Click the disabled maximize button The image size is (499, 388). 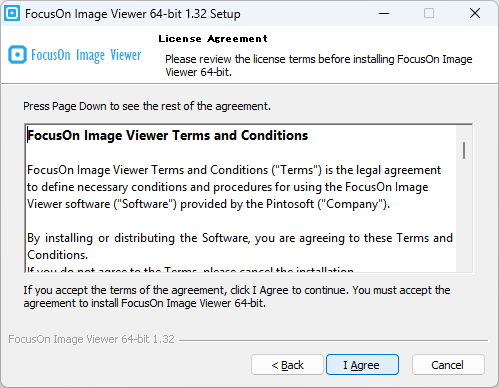coord(429,13)
